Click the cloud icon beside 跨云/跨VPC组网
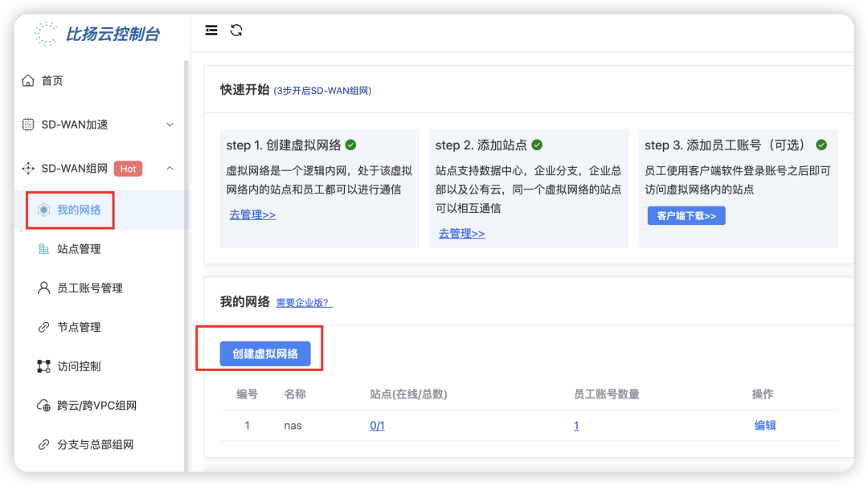The image size is (868, 486). [x=43, y=405]
